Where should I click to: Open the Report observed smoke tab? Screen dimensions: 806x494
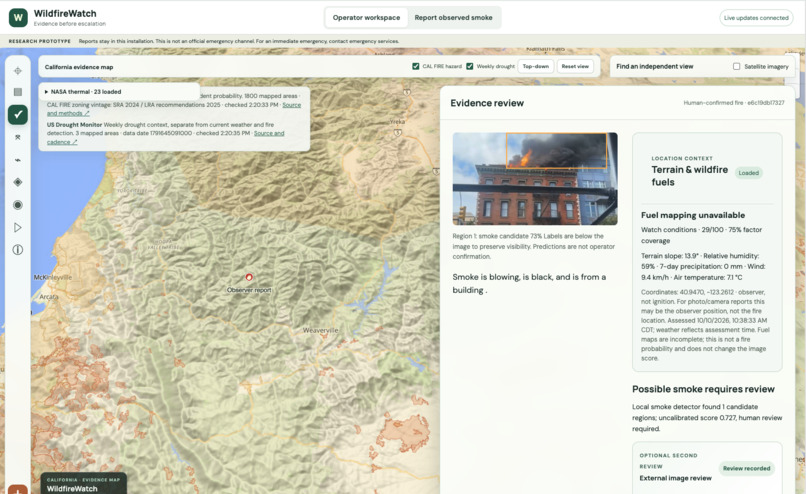coord(453,17)
